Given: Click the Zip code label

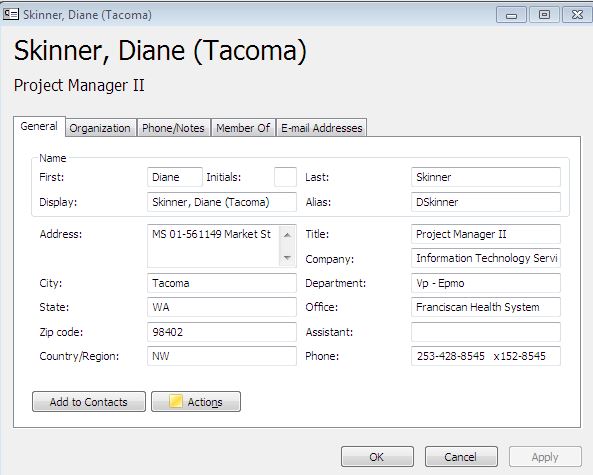Looking at the screenshot, I should click(x=61, y=332).
